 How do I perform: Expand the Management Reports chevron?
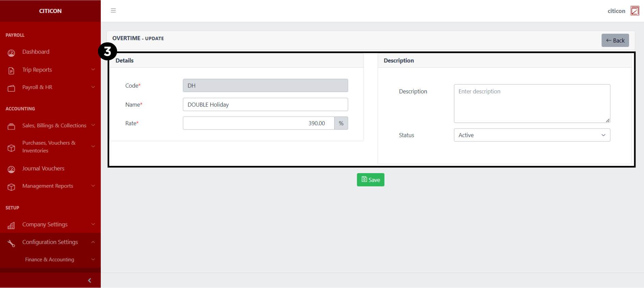tap(93, 186)
